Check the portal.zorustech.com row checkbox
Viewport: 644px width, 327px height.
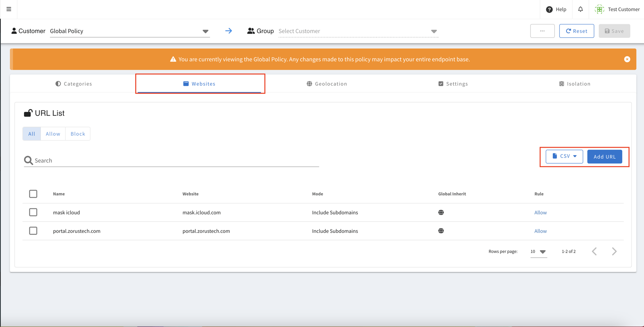coord(33,231)
